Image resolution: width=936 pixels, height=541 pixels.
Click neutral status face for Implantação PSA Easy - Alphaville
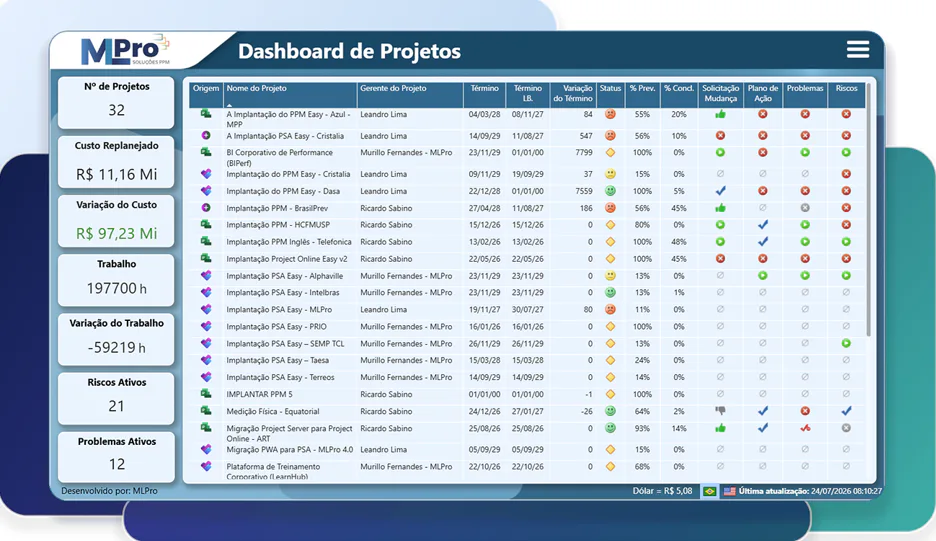click(610, 276)
